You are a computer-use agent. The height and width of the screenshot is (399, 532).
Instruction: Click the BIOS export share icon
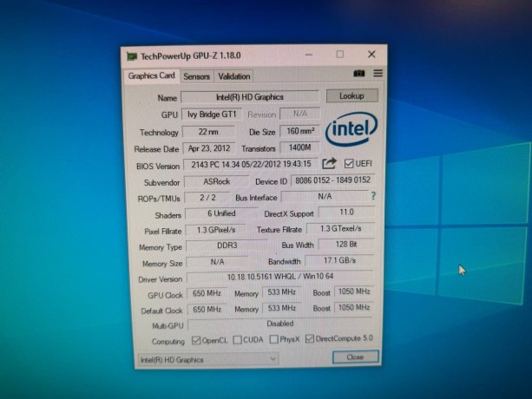click(x=329, y=164)
